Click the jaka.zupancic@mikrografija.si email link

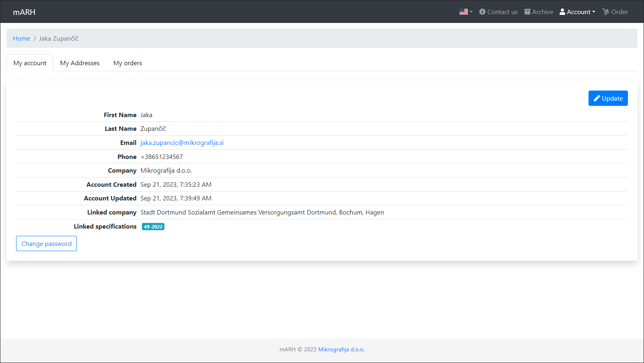182,143
